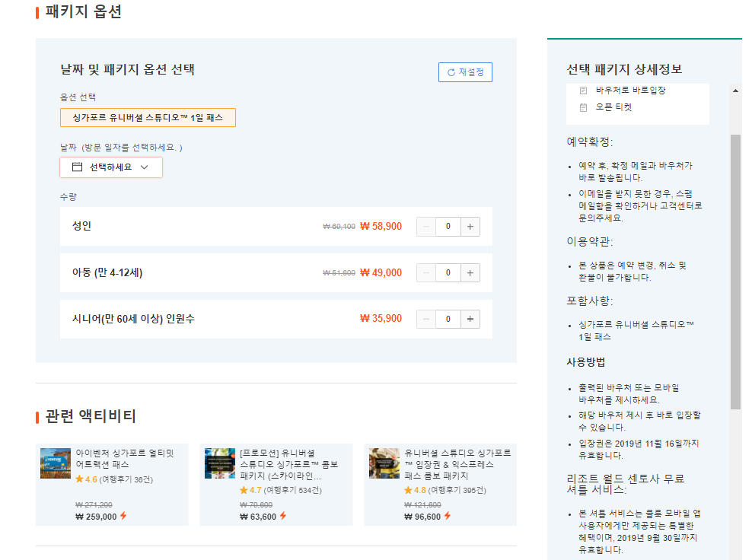
Task: Increase 아동 (만 4-12세) quantity
Action: pos(470,273)
